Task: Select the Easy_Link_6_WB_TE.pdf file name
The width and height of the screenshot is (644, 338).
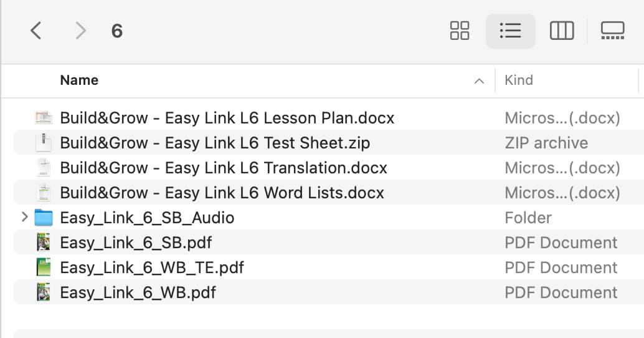Action: click(152, 268)
